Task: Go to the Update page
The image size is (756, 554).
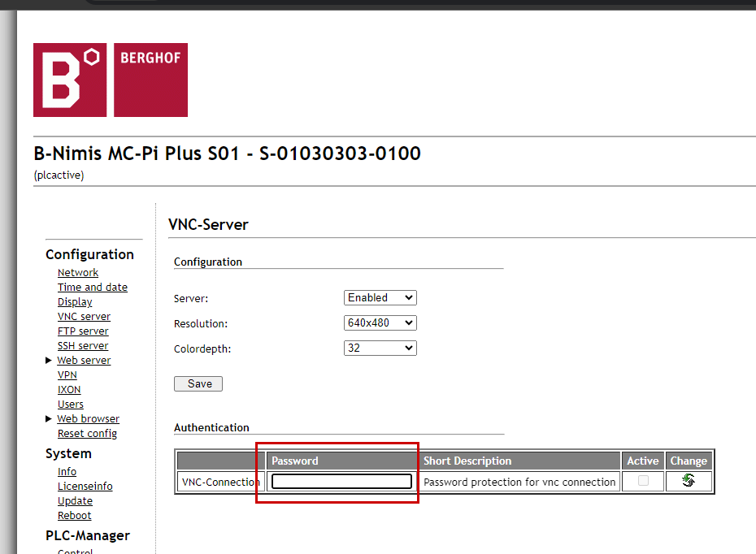Action: click(75, 501)
